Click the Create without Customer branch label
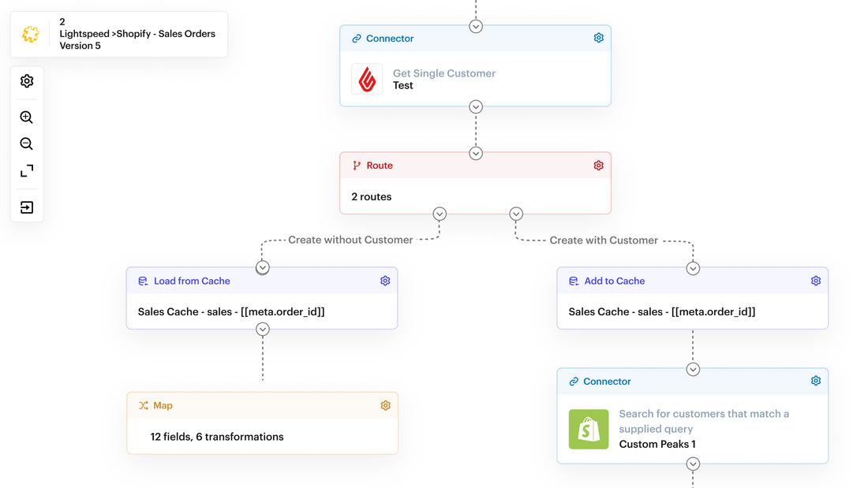Screen dimensions: 868x488 [350, 240]
